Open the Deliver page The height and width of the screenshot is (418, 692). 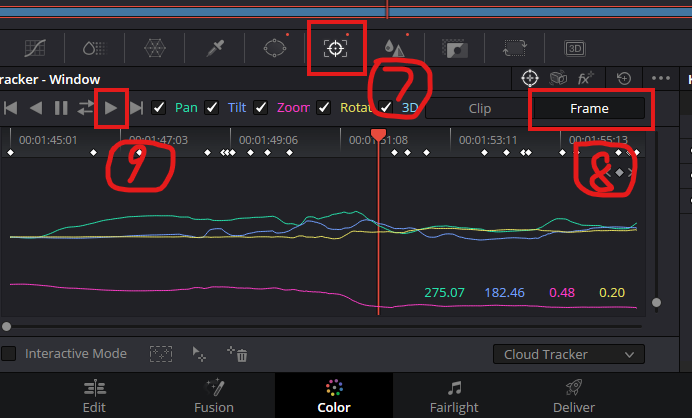[574, 396]
